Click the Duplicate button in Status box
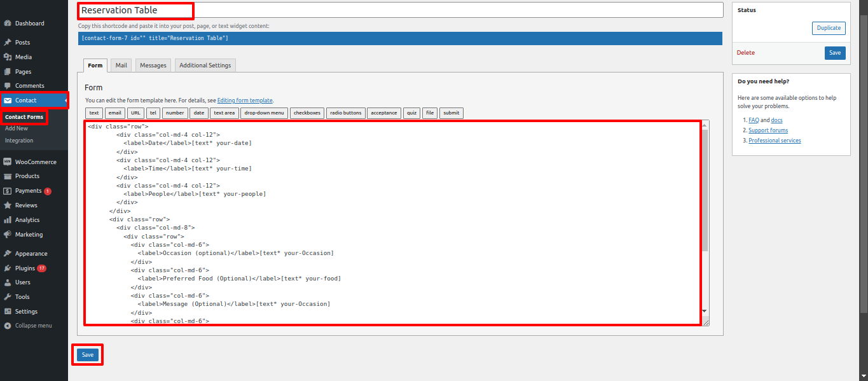 829,28
